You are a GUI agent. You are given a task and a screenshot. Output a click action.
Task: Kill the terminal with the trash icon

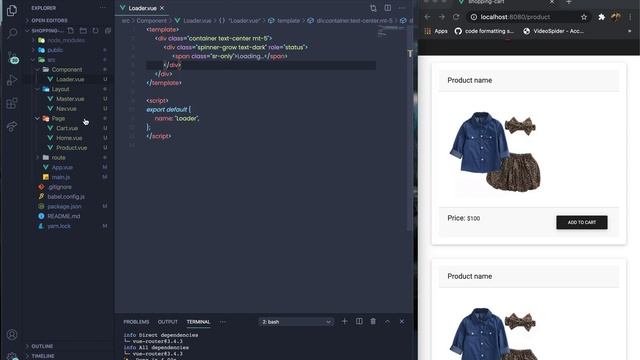pyautogui.click(x=373, y=322)
